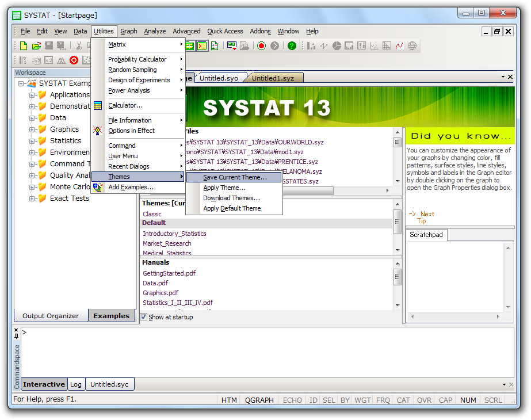Click the scatterplot matrix graph icon
Screen dimensions: 531x420
[x=387, y=45]
